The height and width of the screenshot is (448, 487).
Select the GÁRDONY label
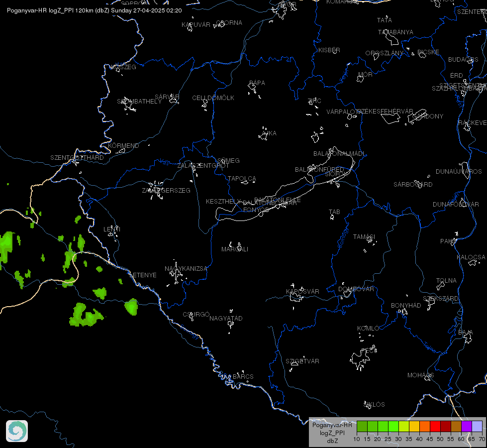click(428, 116)
